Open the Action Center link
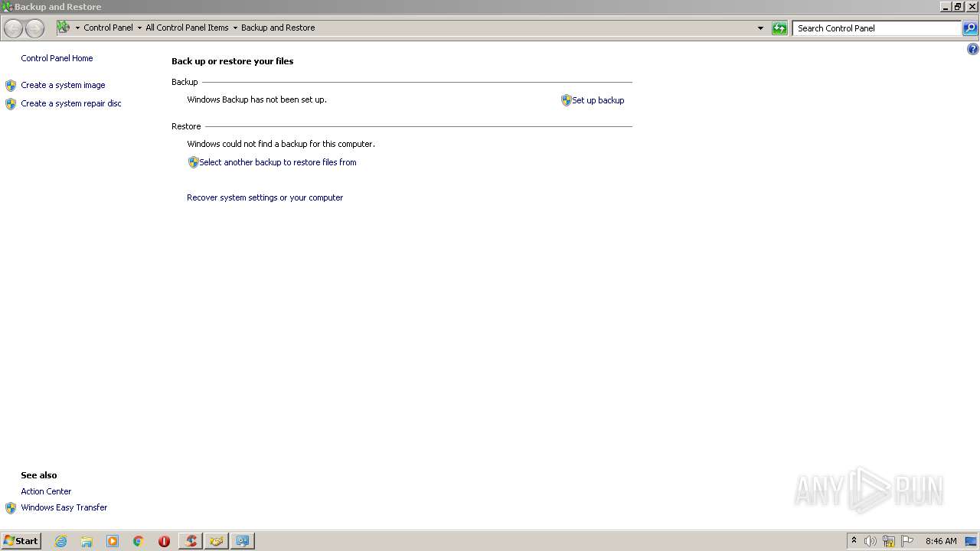980x551 pixels. point(46,491)
